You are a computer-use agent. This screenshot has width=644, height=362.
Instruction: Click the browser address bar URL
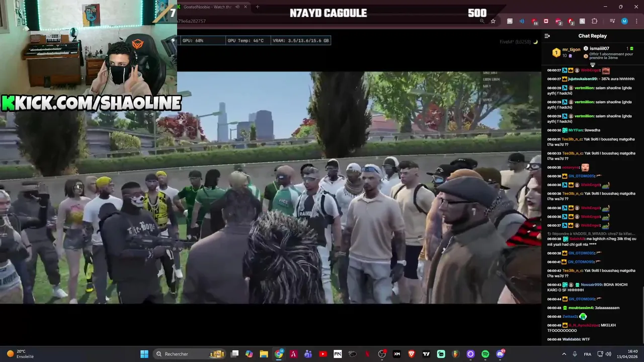coord(192,21)
